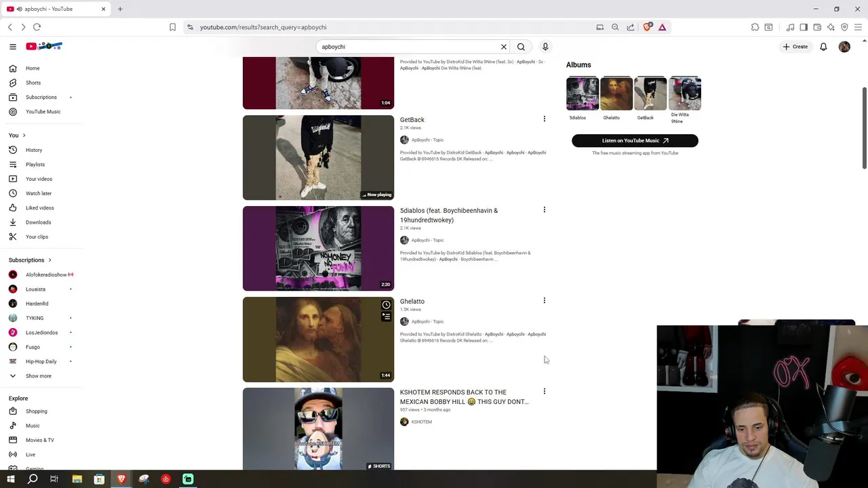Play the 5diablos video thumbnail
Screen dimensions: 868x488
(x=318, y=249)
